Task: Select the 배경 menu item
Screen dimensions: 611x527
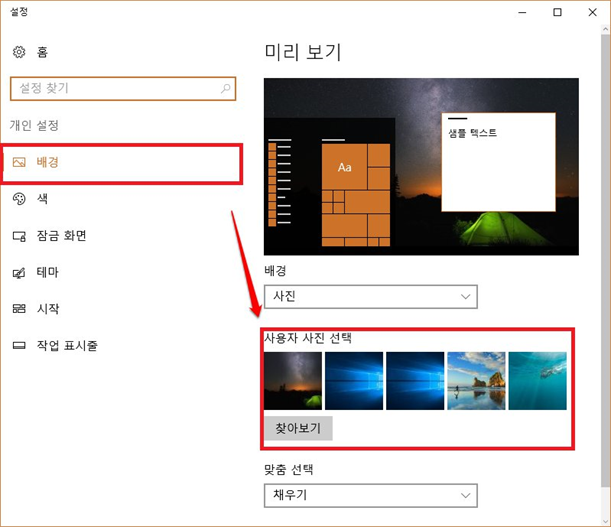Action: click(x=122, y=163)
